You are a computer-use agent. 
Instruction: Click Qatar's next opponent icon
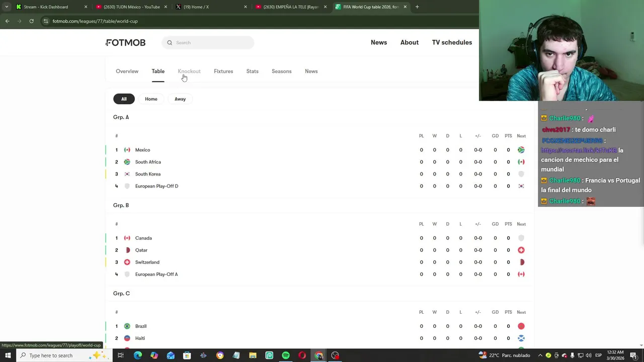521,250
